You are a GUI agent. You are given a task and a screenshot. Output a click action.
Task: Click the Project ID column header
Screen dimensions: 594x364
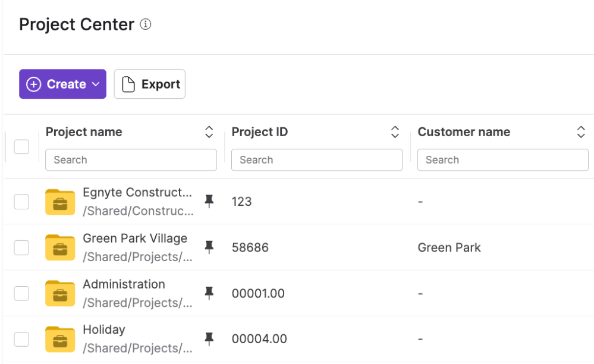click(260, 132)
